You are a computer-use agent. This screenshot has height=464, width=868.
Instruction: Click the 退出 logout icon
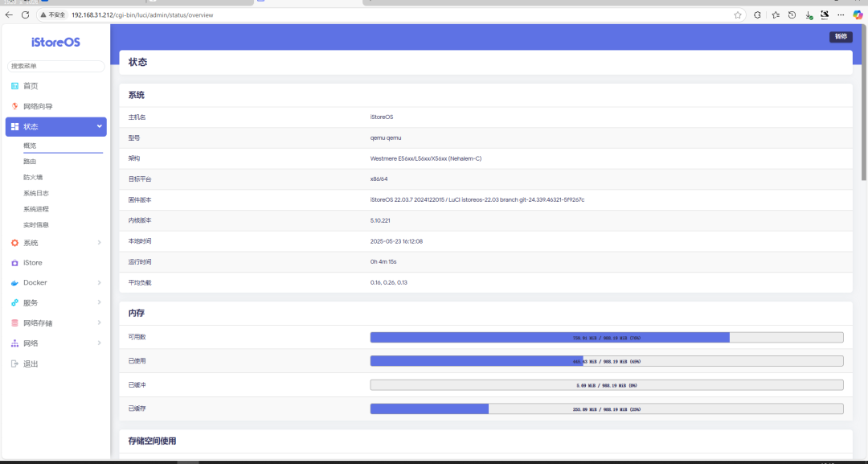15,363
